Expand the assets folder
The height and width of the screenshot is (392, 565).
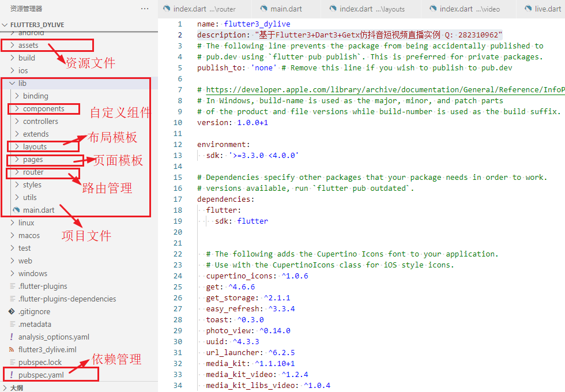tap(12, 45)
